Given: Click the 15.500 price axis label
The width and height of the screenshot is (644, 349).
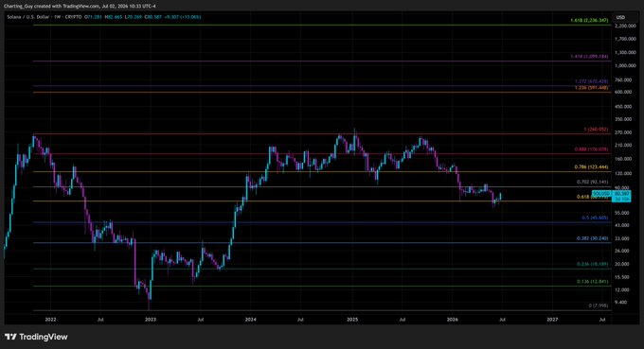Looking at the screenshot, I should (622, 277).
